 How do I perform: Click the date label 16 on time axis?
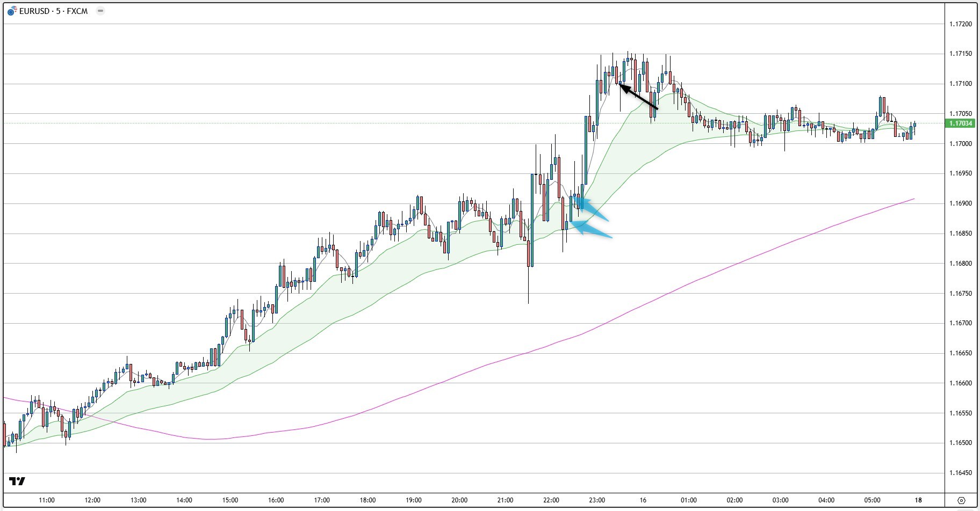point(643,500)
